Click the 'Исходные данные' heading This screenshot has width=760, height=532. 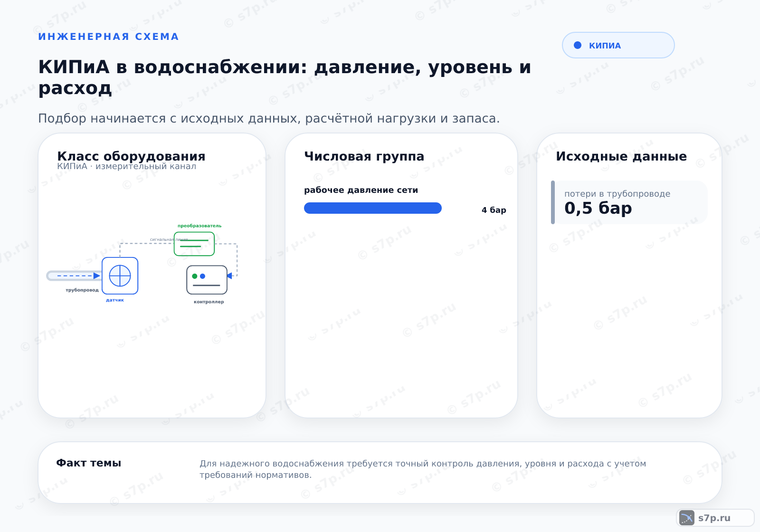[621, 156]
